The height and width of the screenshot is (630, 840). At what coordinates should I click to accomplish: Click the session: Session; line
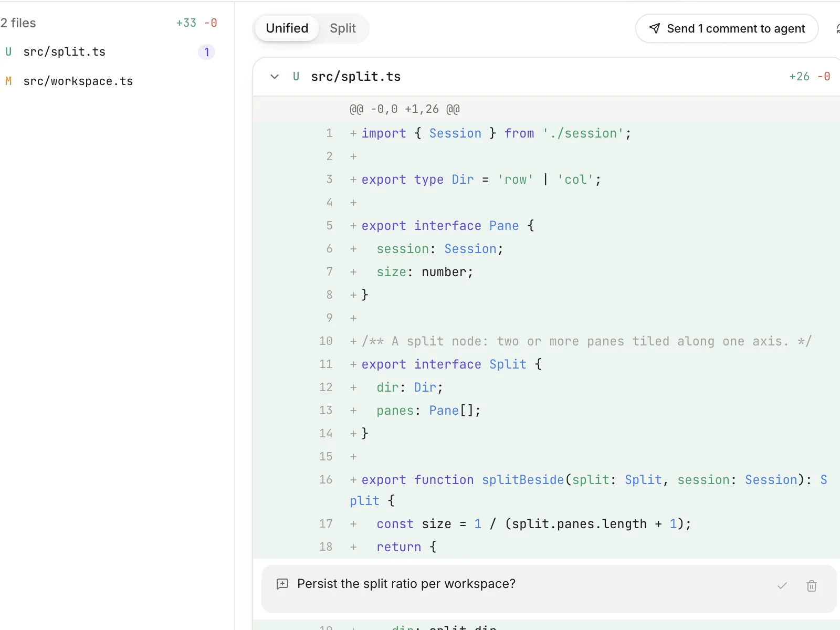[x=440, y=249]
